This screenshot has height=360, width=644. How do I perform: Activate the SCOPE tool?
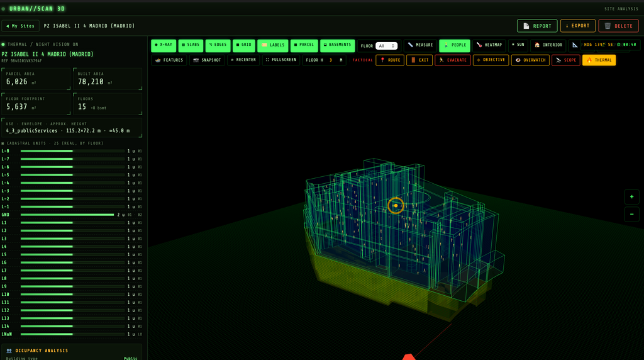[566, 60]
